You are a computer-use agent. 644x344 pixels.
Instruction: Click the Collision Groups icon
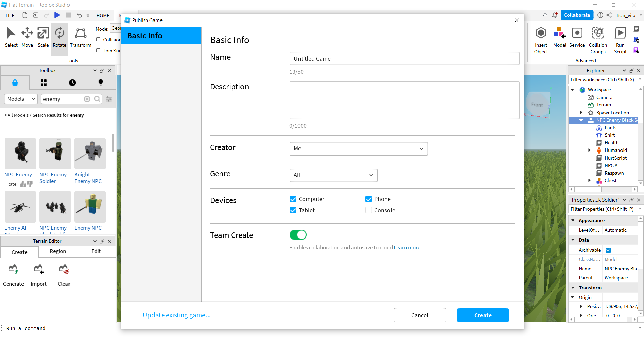pos(598,33)
